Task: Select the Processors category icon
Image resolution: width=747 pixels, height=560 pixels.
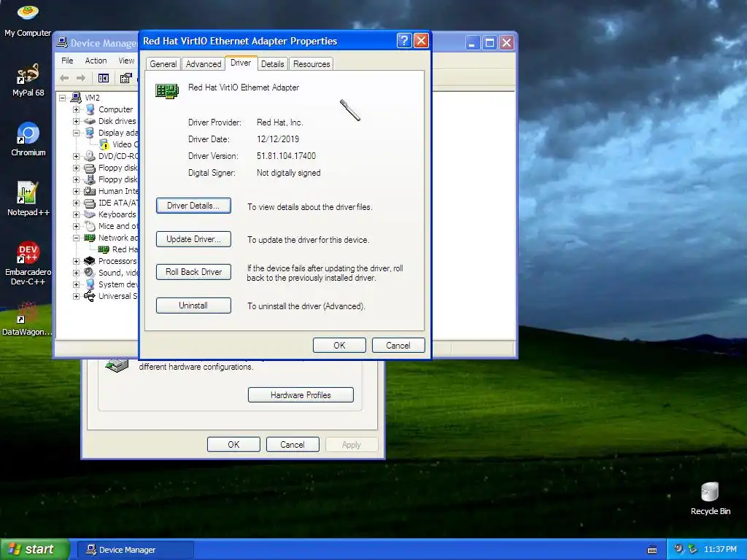Action: coord(90,261)
